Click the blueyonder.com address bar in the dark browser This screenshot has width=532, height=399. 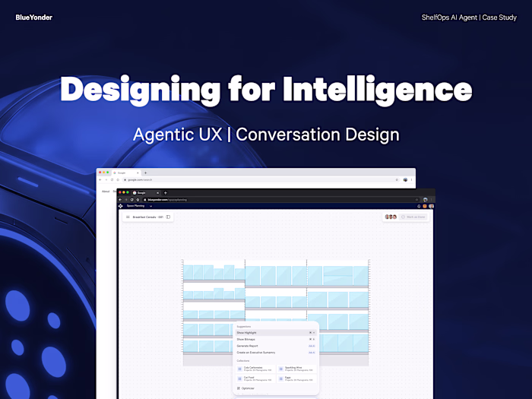(280, 199)
